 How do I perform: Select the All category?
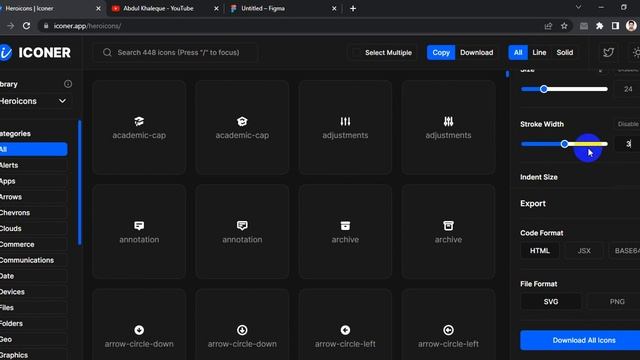coord(33,149)
